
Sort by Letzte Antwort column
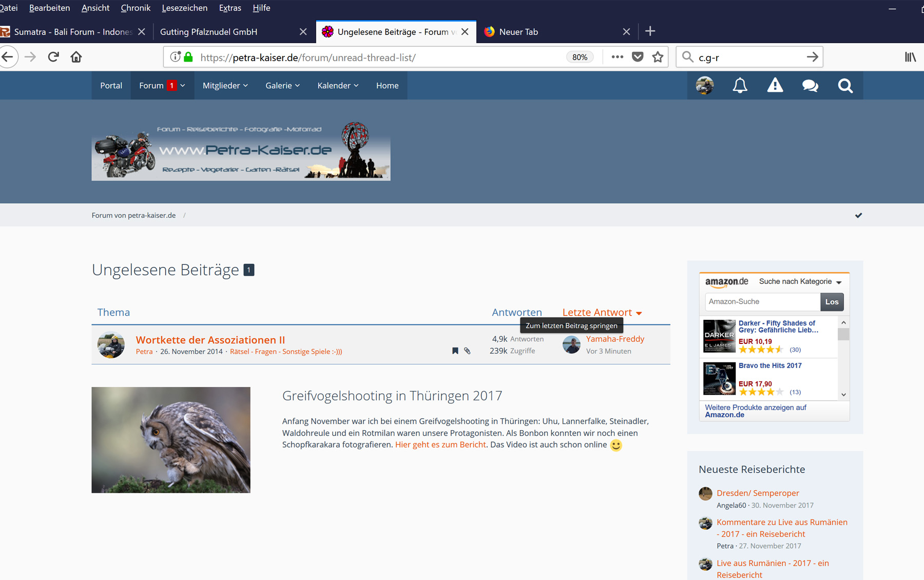coord(597,312)
